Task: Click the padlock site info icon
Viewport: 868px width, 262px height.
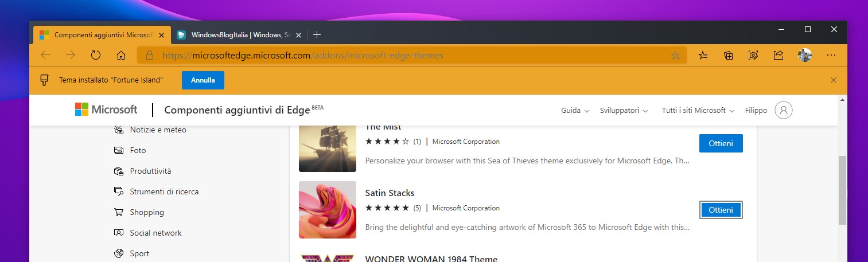Action: [150, 56]
